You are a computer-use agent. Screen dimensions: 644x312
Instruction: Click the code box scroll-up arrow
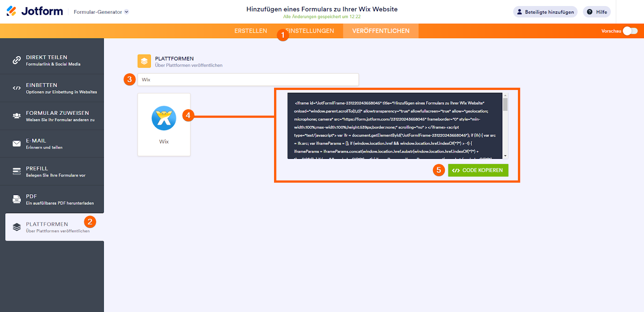coord(505,96)
